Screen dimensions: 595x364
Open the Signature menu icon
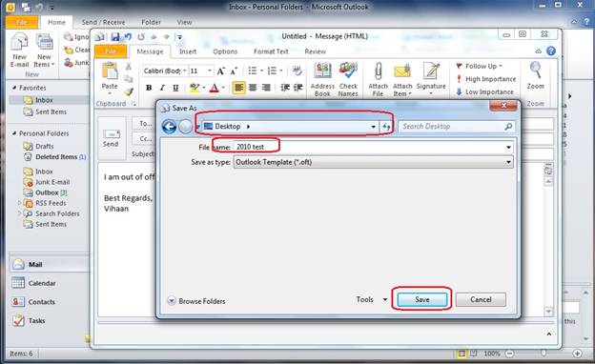(x=431, y=71)
